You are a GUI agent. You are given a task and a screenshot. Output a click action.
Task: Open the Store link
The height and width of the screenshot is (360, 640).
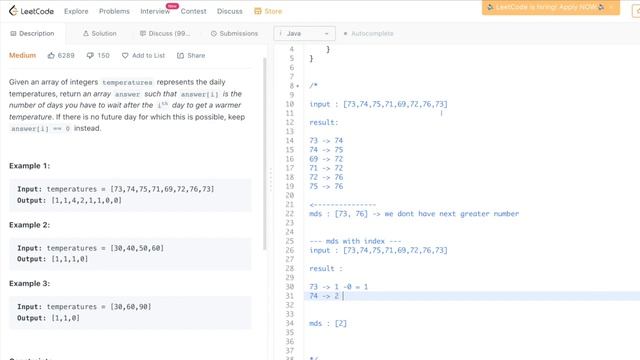[x=273, y=11]
